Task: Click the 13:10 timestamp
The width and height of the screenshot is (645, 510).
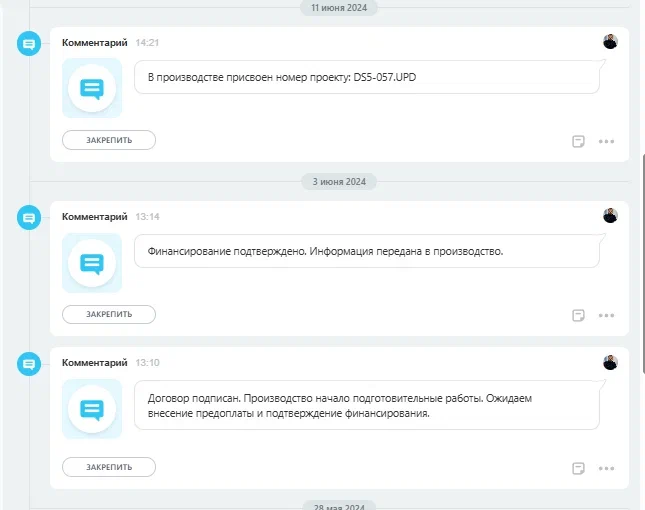Action: tap(147, 363)
